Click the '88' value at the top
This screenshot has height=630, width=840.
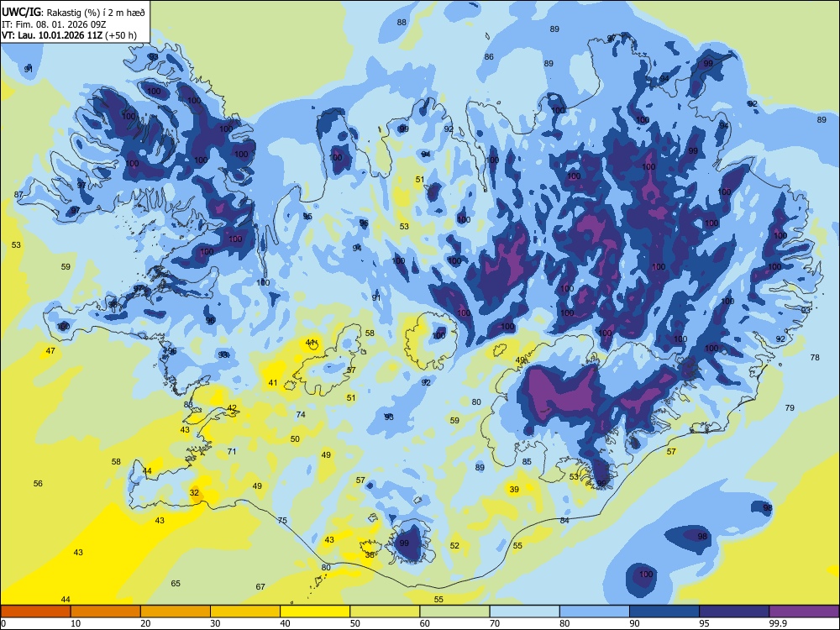coord(402,22)
